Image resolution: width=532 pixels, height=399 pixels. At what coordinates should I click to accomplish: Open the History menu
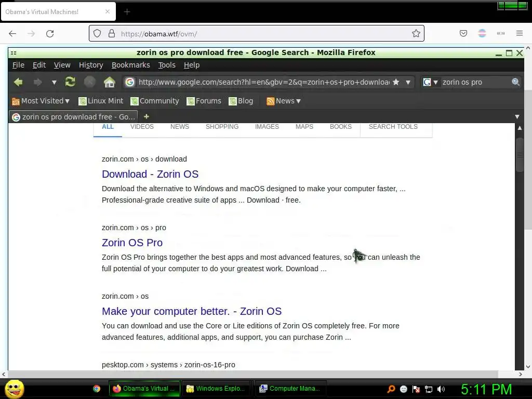coord(91,65)
